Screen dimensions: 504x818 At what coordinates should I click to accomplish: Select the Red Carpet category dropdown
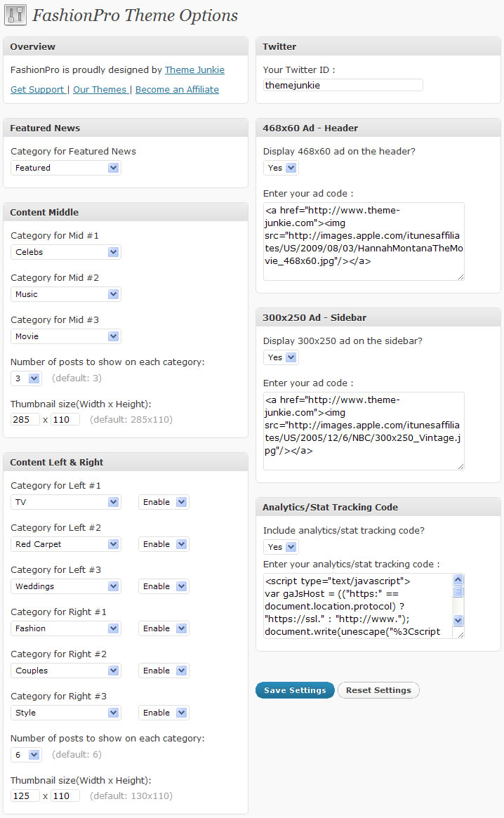click(x=66, y=544)
